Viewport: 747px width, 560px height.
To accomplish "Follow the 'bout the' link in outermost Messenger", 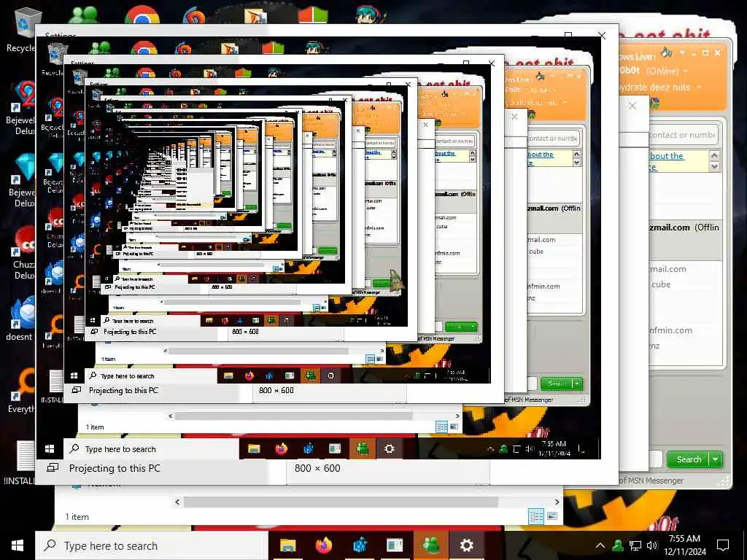I will point(667,156).
